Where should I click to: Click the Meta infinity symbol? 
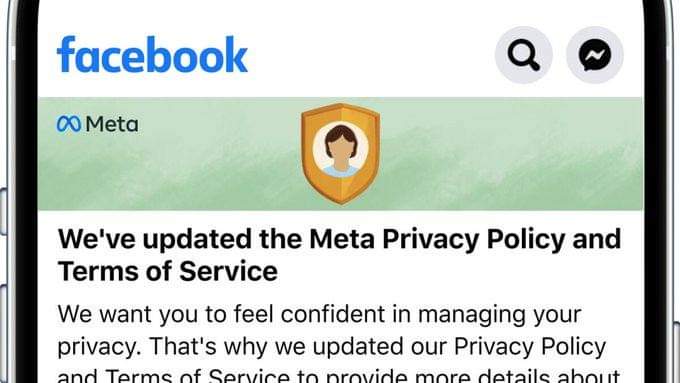pos(69,124)
